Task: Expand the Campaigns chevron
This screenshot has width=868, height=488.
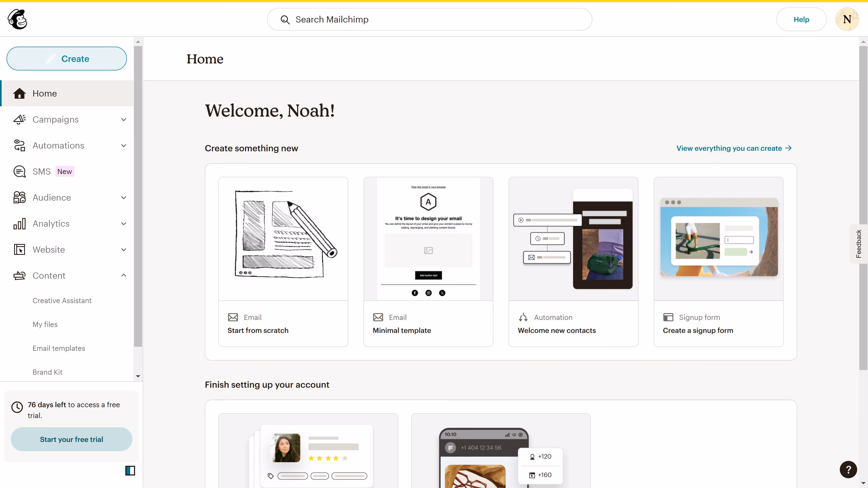Action: coord(124,120)
